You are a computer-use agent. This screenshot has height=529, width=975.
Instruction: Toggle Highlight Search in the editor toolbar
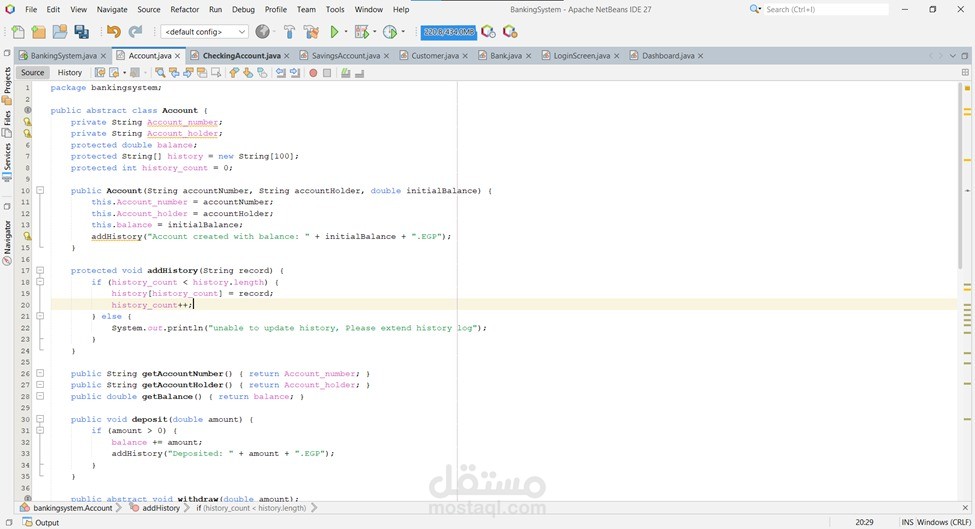tap(202, 73)
